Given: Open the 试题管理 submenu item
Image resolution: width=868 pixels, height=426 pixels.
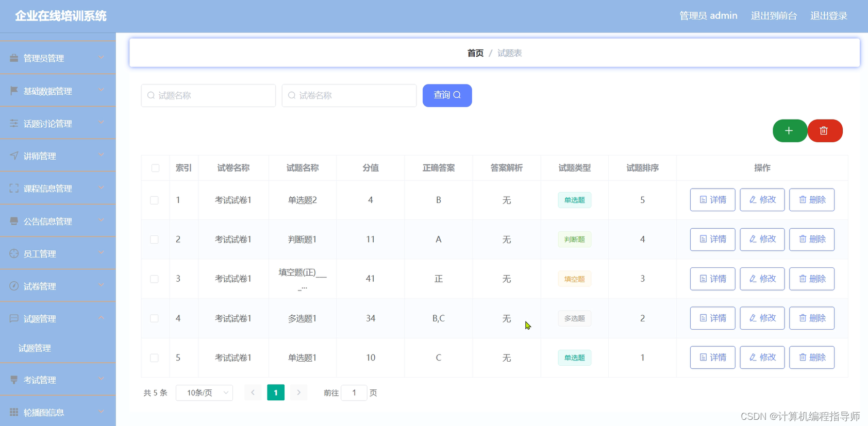Looking at the screenshot, I should point(35,348).
